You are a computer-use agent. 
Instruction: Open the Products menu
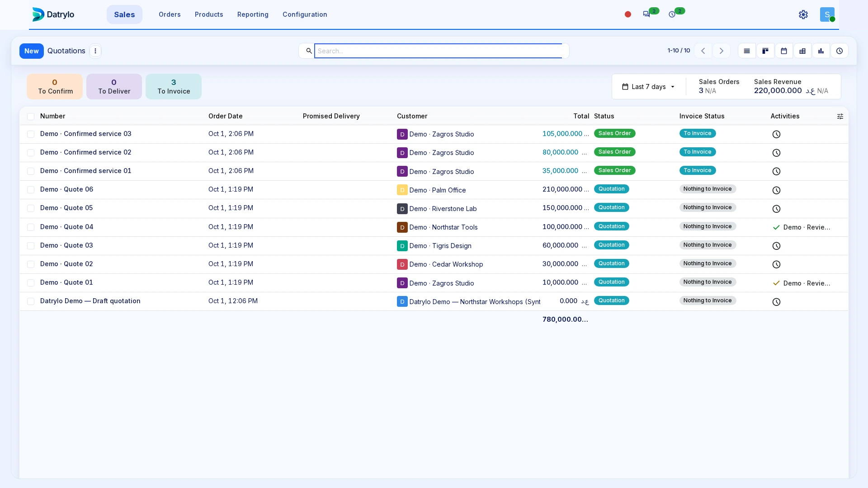[209, 14]
